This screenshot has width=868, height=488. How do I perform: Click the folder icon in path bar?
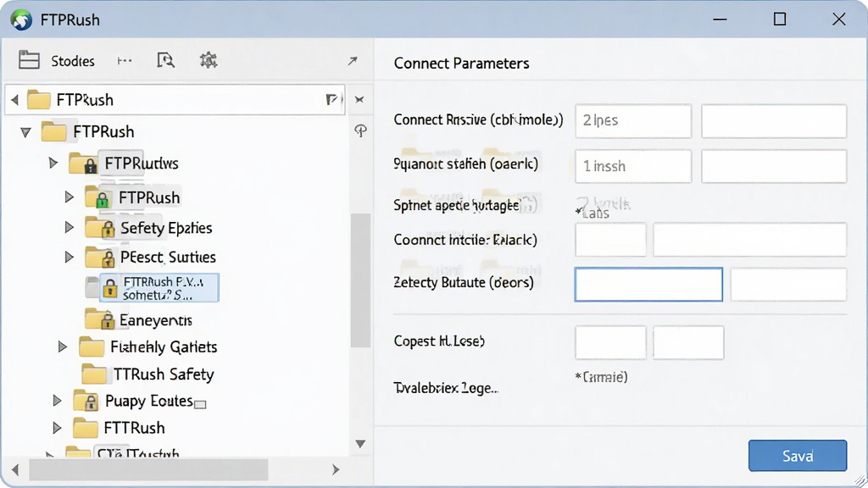[x=39, y=100]
